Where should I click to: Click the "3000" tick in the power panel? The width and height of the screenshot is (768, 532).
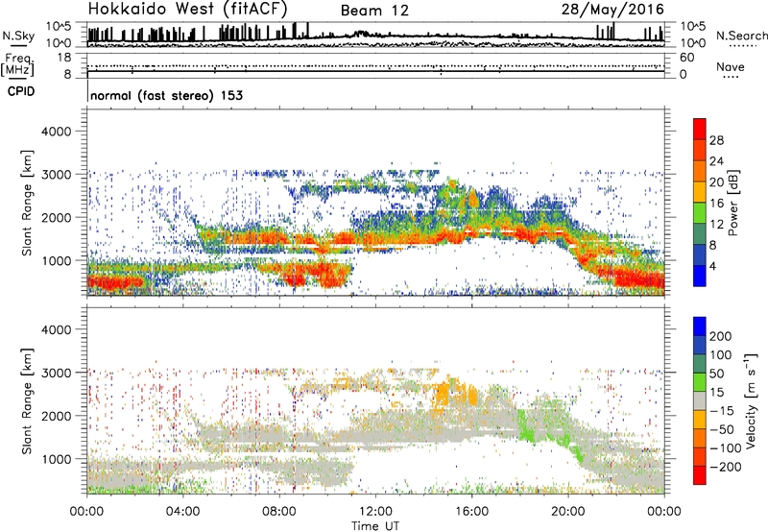tap(57, 175)
